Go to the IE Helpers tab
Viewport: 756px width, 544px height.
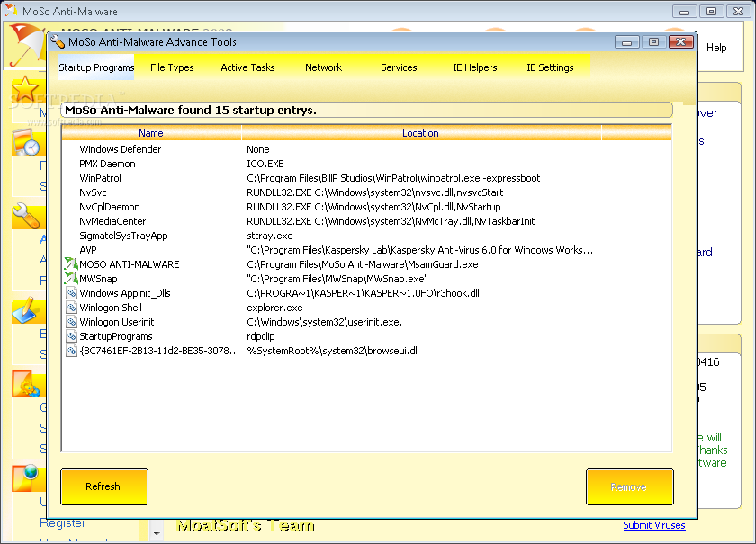pyautogui.click(x=475, y=67)
